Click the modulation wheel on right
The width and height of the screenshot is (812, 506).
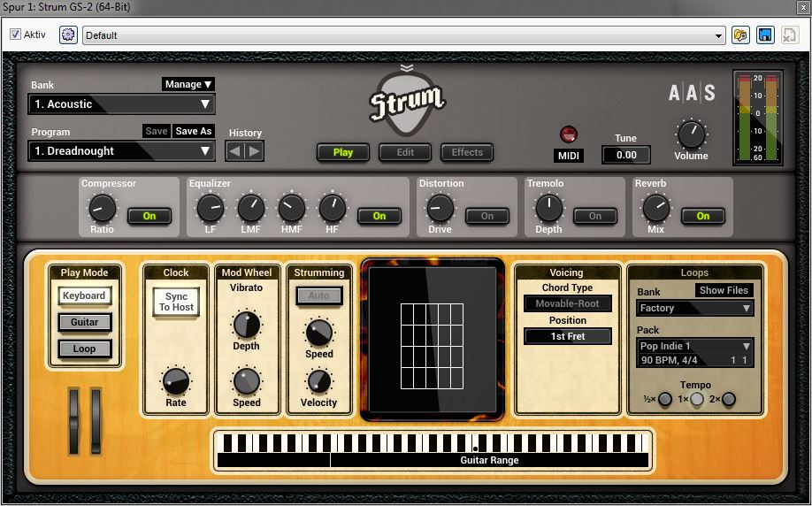pos(96,421)
